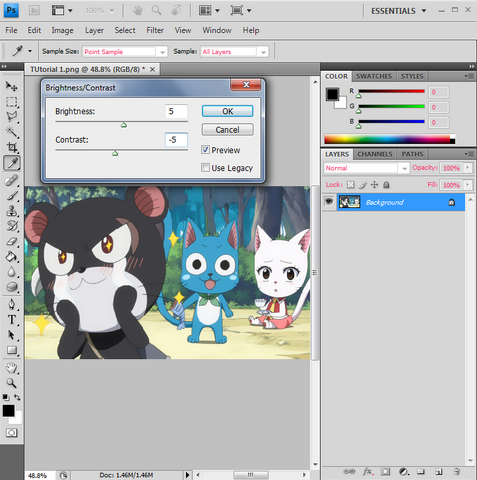Select the Type tool
Screen dimensions: 477x480
(11, 319)
